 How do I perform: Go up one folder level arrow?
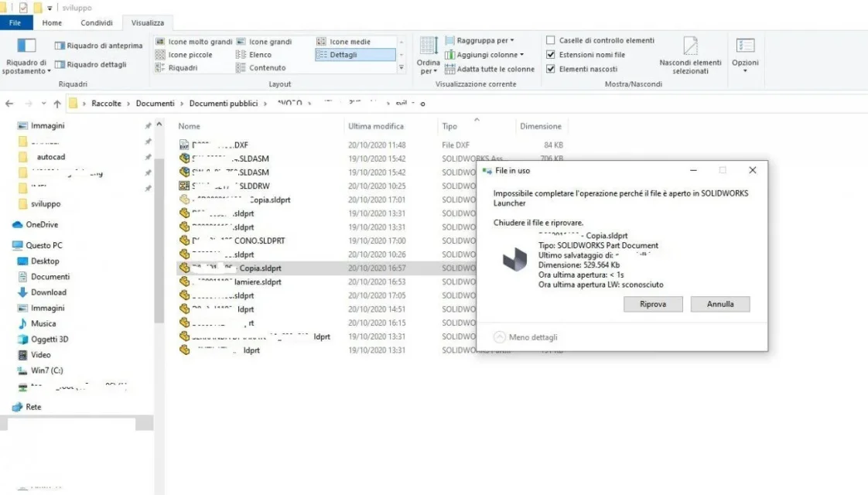point(57,104)
